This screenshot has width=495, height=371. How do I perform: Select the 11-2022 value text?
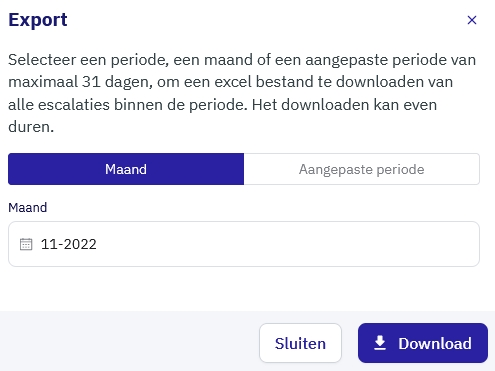click(69, 244)
